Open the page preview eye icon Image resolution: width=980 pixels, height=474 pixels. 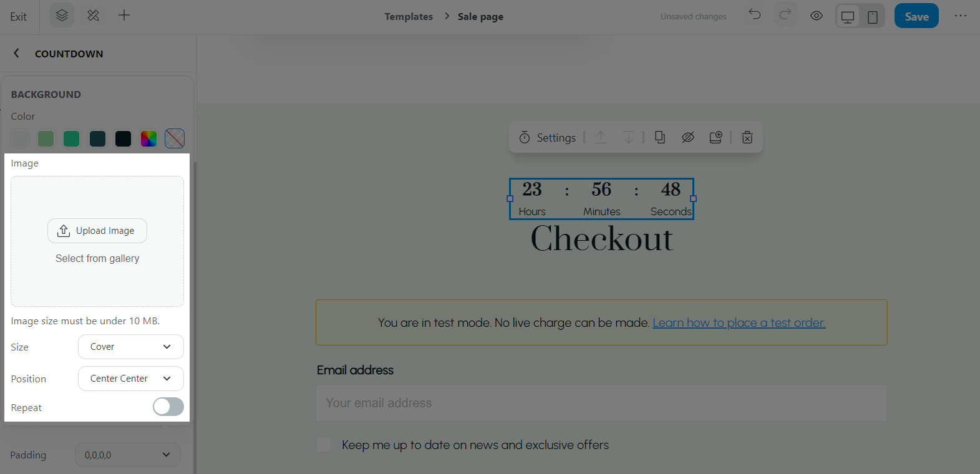(x=816, y=16)
